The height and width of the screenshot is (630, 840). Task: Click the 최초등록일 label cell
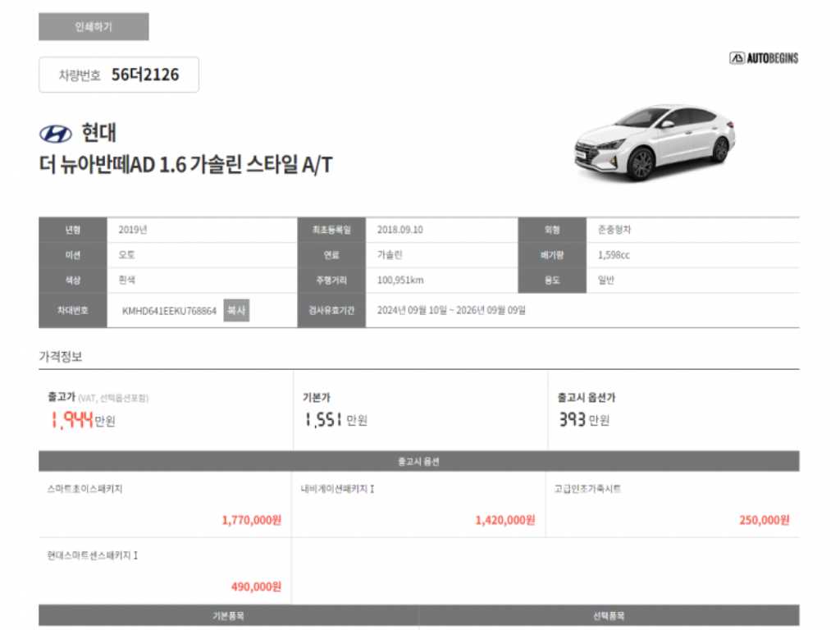[331, 230]
